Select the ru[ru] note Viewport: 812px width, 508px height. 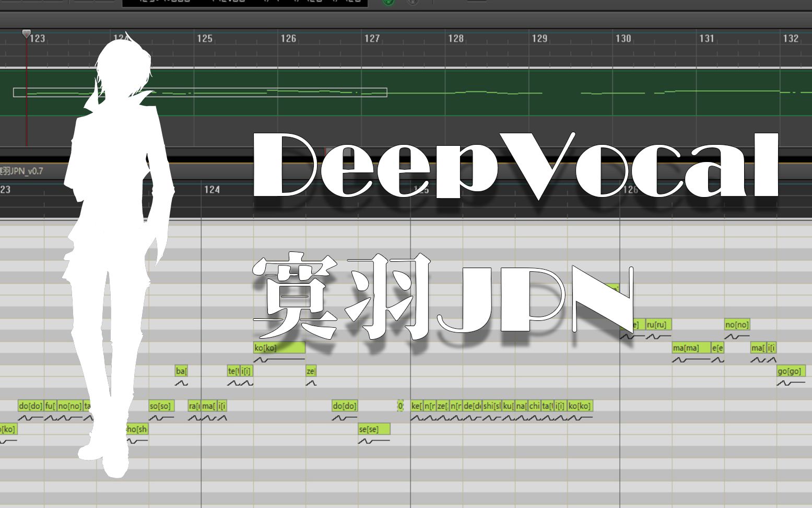point(658,325)
